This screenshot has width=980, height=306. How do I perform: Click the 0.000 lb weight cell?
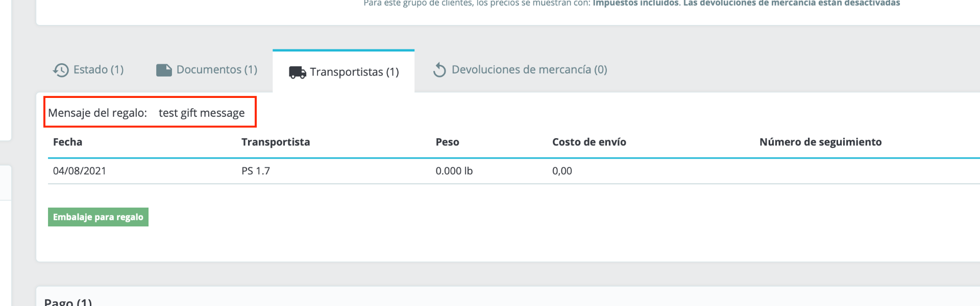click(x=454, y=171)
